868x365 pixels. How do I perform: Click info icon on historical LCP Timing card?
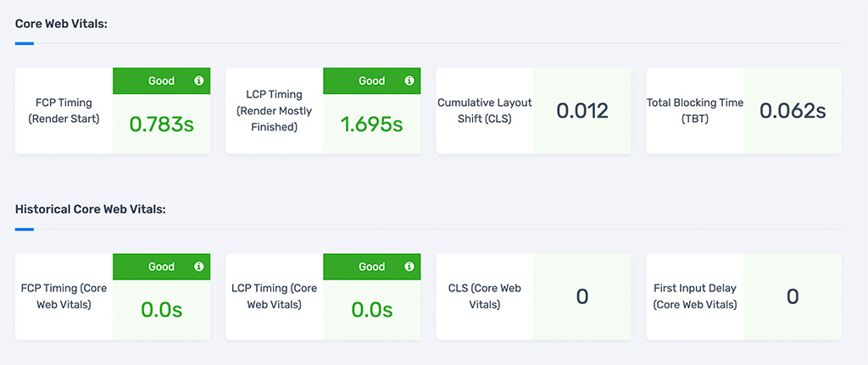409,267
